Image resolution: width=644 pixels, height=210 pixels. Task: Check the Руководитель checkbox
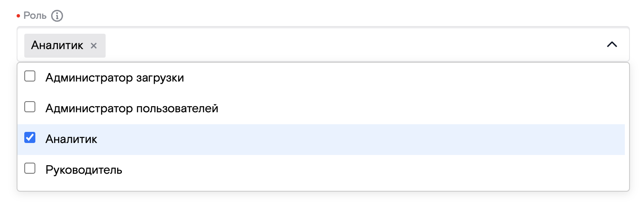30,169
